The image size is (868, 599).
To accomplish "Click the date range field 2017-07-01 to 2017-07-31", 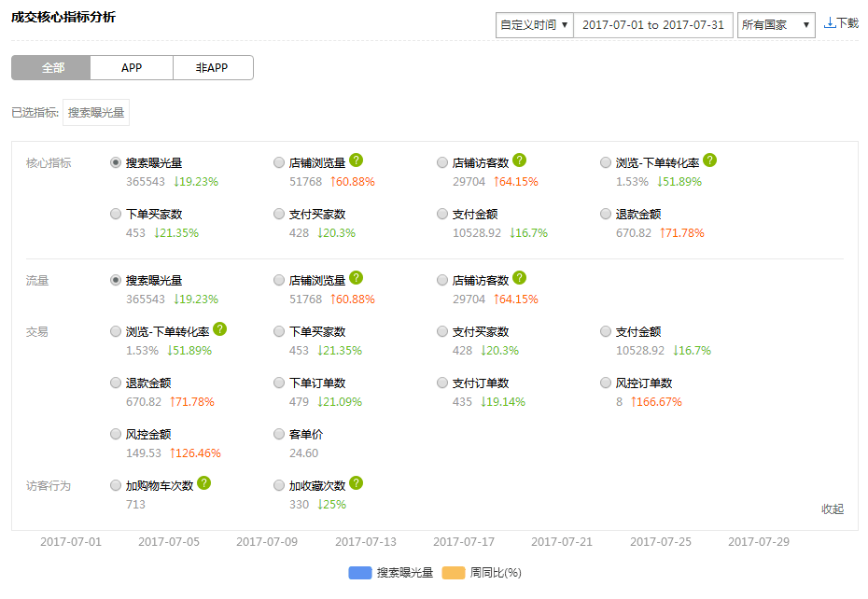I will tap(653, 25).
